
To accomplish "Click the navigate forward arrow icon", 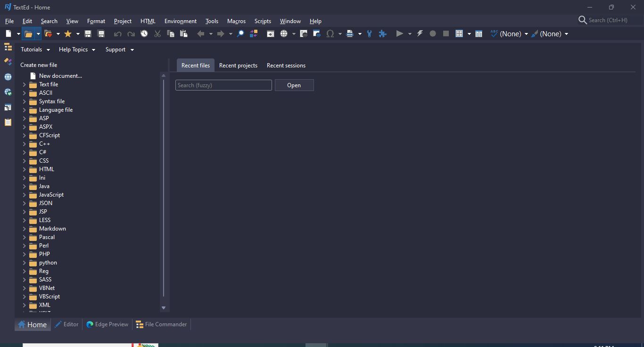I will coord(221,34).
